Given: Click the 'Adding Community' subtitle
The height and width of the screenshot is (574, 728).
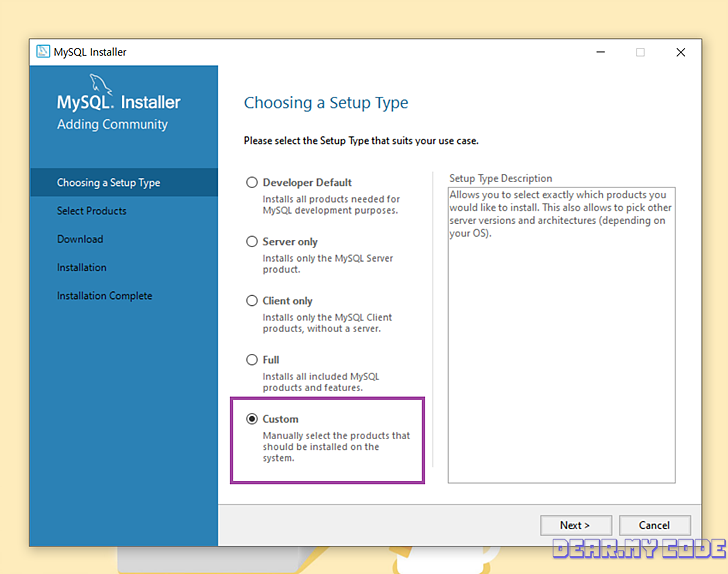Looking at the screenshot, I should point(112,124).
